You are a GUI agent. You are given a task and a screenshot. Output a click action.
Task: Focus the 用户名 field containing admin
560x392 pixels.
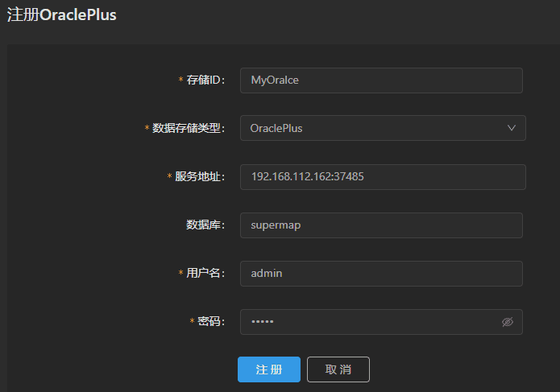(x=380, y=274)
